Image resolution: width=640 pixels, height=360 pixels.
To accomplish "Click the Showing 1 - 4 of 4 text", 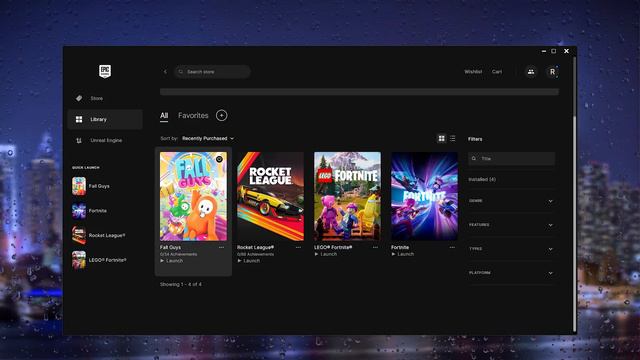I will (180, 284).
